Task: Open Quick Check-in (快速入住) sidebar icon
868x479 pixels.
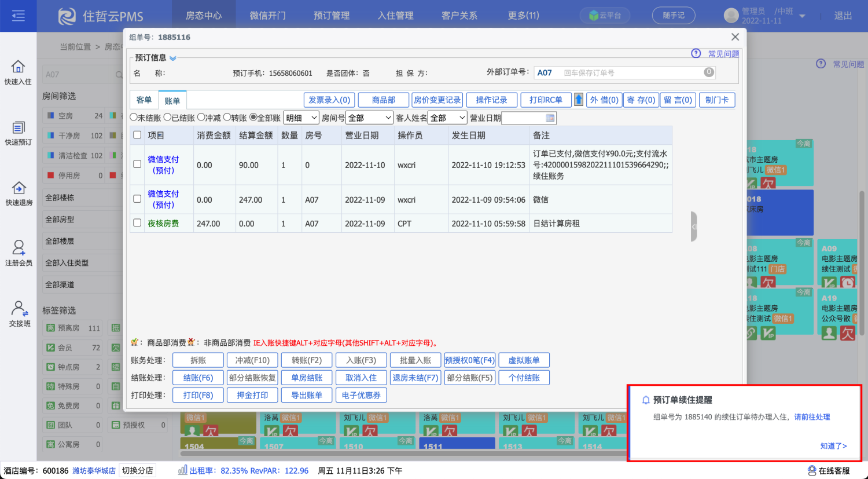Action: pyautogui.click(x=19, y=72)
